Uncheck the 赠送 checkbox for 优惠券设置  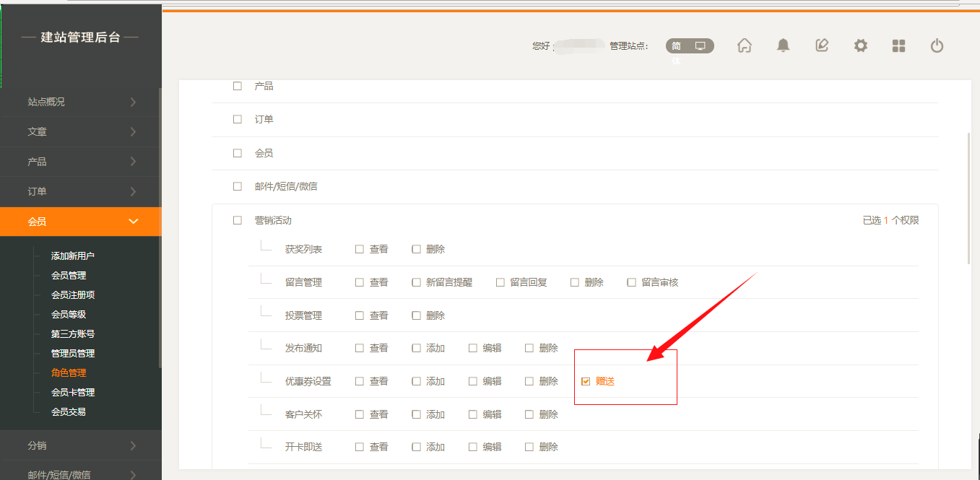pos(586,381)
